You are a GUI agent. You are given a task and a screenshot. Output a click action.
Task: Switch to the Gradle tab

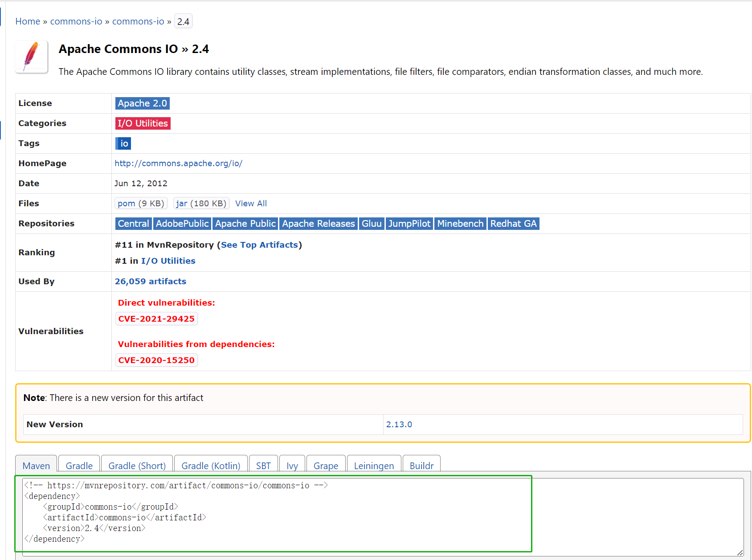tap(78, 466)
